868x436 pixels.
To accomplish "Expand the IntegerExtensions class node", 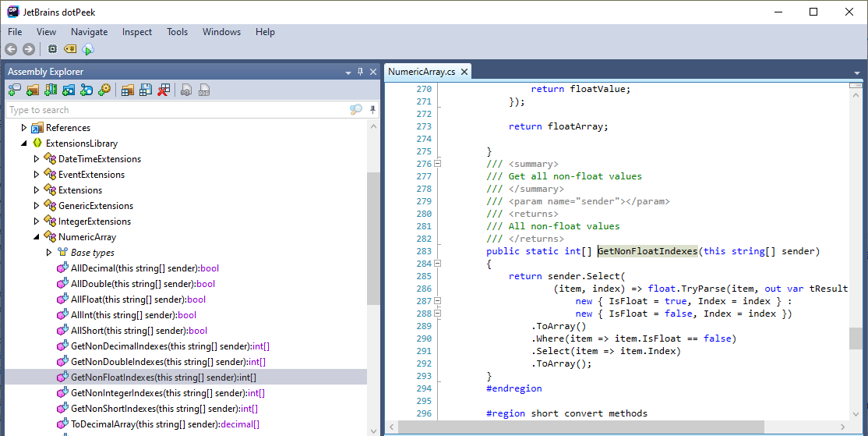I will [x=37, y=221].
